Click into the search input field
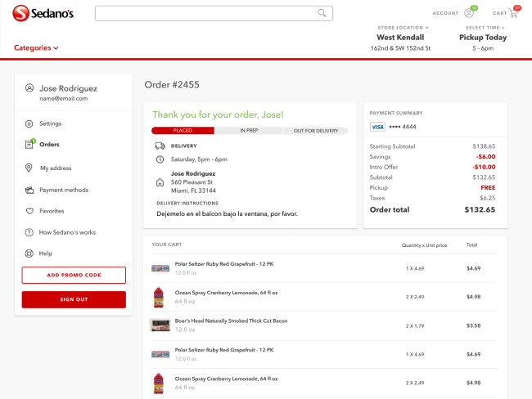 pyautogui.click(x=205, y=13)
